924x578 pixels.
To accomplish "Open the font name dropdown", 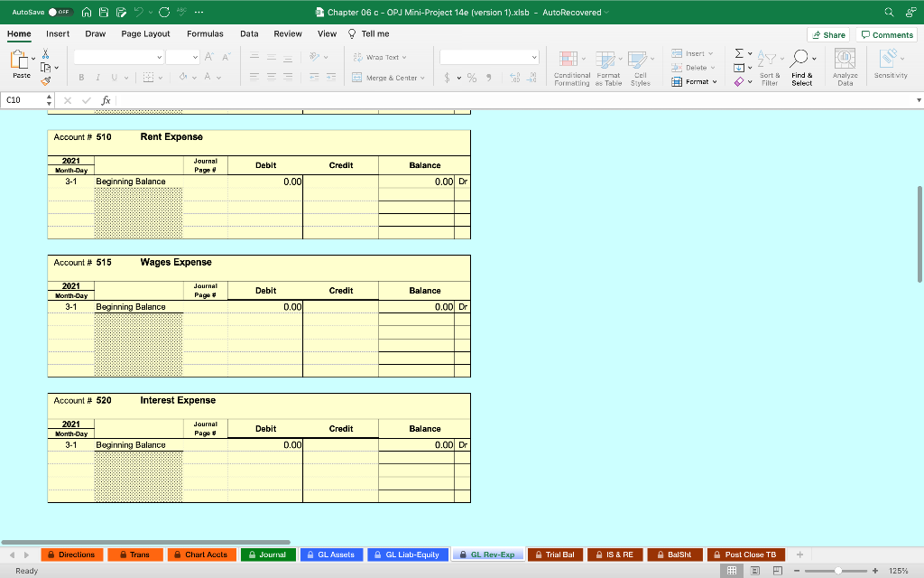I will coord(118,56).
